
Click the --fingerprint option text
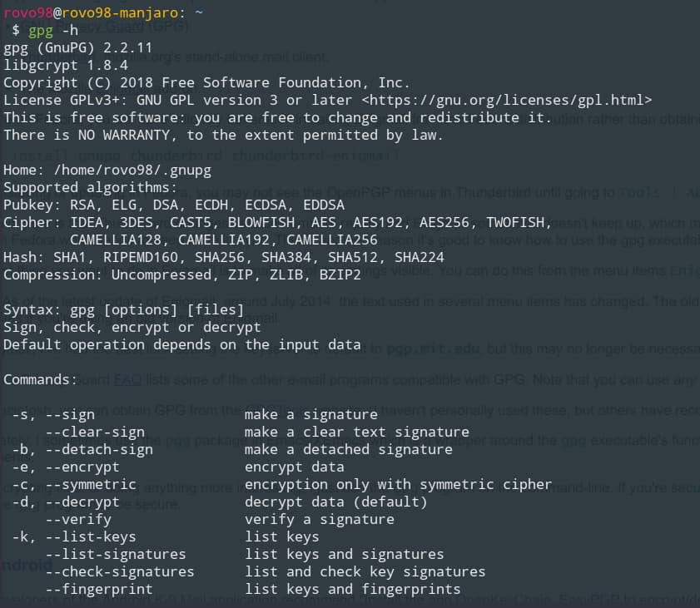pos(99,589)
